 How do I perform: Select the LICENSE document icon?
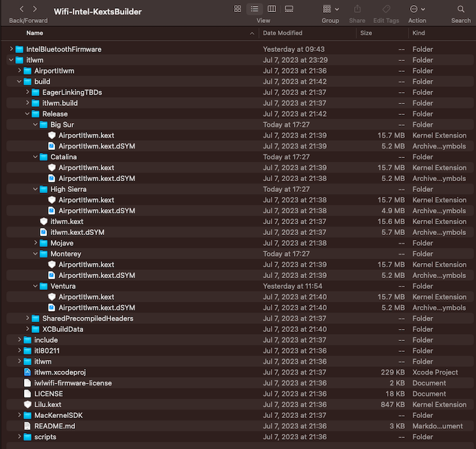pos(27,394)
